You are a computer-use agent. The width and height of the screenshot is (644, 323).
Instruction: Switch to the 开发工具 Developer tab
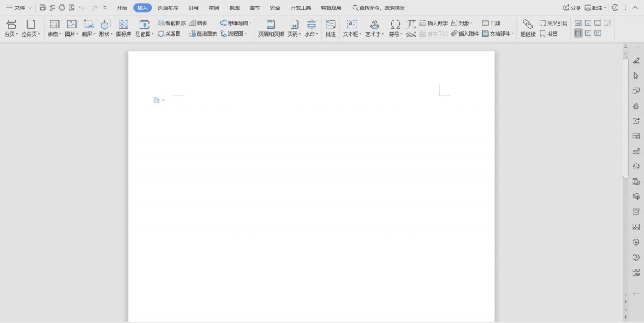pos(301,8)
